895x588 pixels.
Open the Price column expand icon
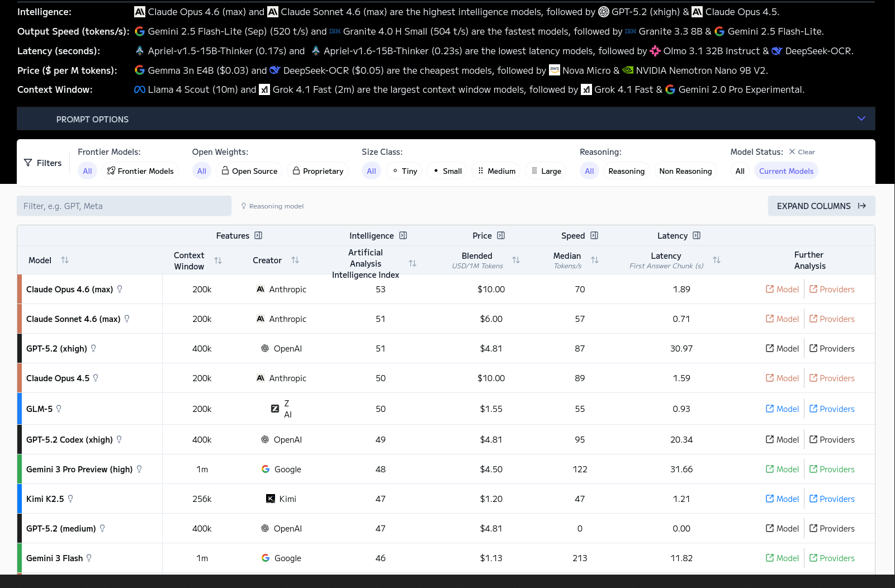(x=501, y=235)
